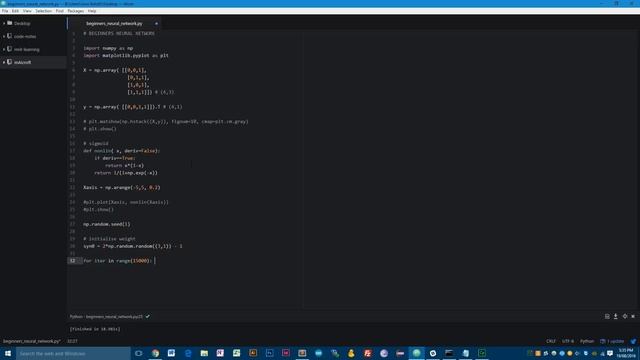Image resolution: width=640 pixels, height=360 pixels.
Task: Change the Python grammar selector
Action: (587, 341)
